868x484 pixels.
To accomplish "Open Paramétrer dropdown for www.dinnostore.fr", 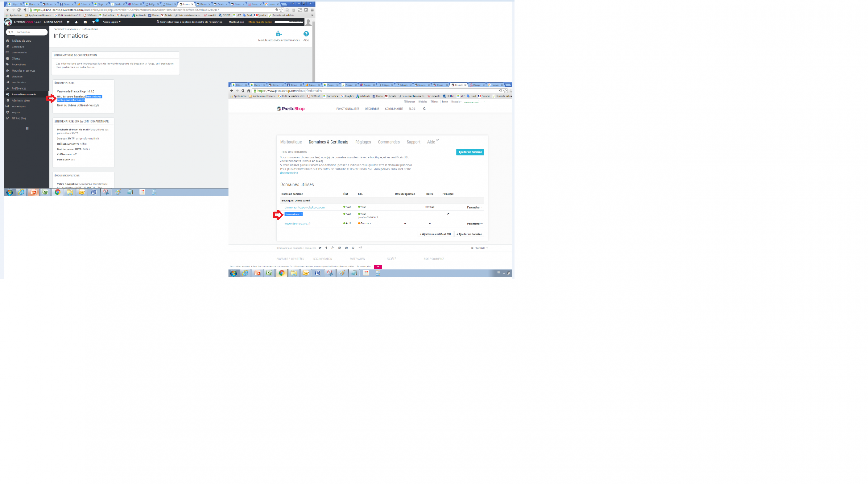I will (475, 224).
